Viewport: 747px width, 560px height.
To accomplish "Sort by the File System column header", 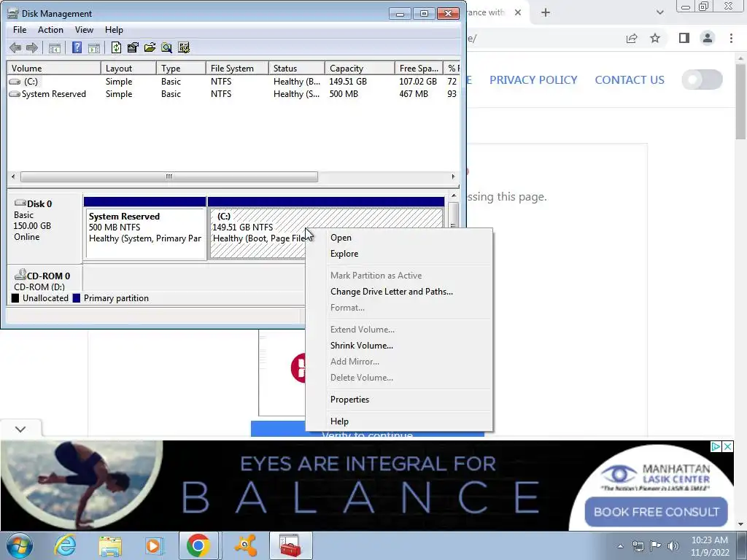I will (x=237, y=68).
